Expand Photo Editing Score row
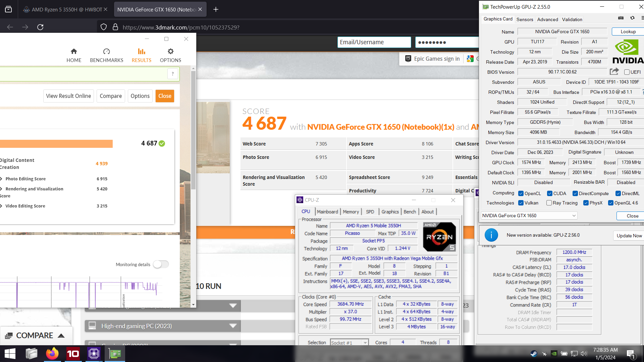The image size is (644, 362). (1, 179)
